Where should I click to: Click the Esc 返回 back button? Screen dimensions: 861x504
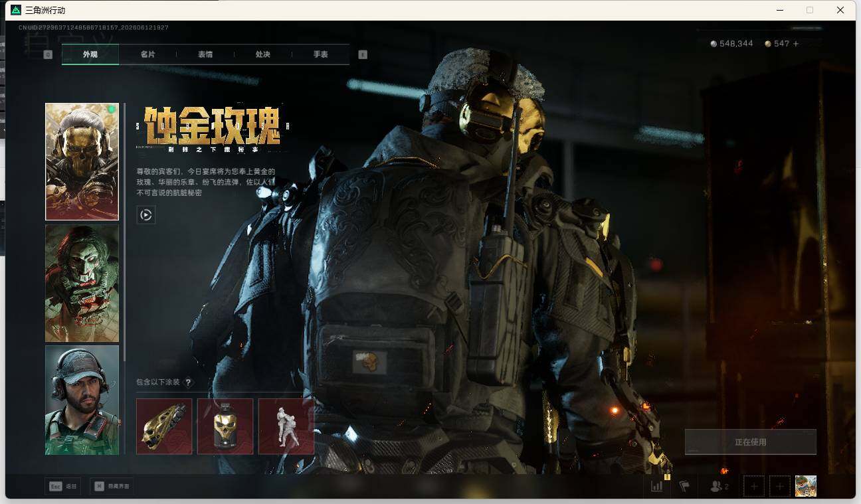tap(63, 486)
